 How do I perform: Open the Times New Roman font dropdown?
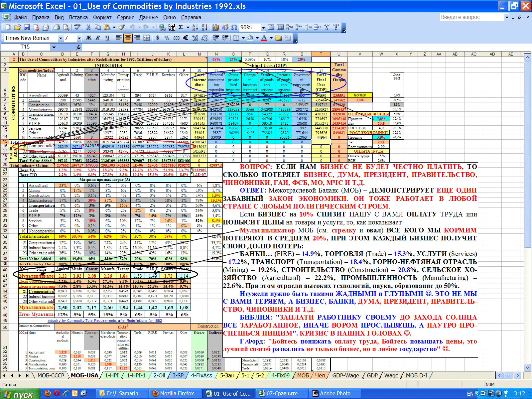point(61,38)
